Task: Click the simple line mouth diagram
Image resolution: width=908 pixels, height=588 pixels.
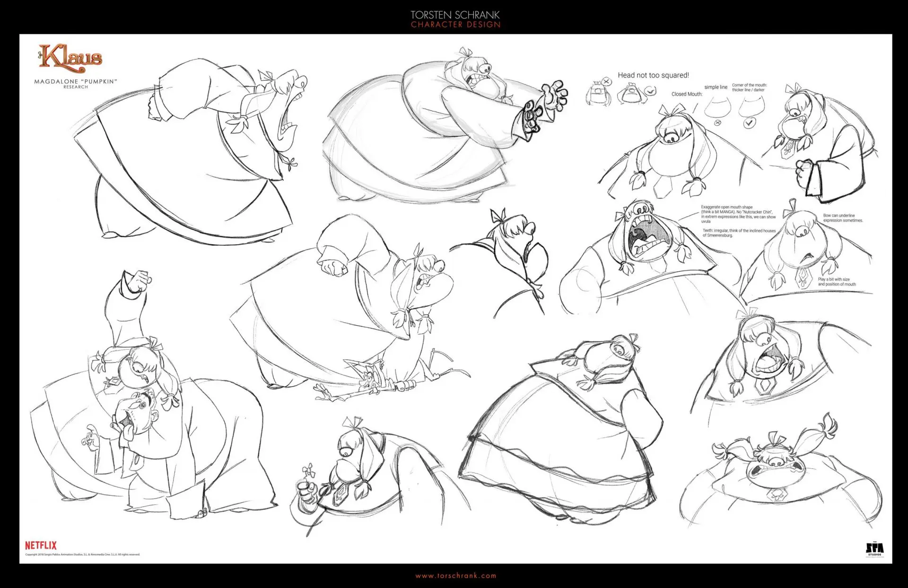Action: 718,107
